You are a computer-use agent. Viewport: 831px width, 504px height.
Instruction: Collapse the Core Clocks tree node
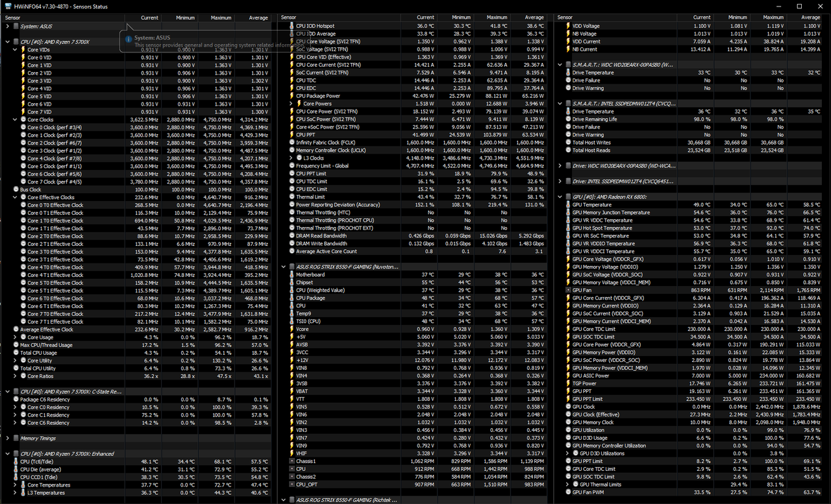pos(15,120)
